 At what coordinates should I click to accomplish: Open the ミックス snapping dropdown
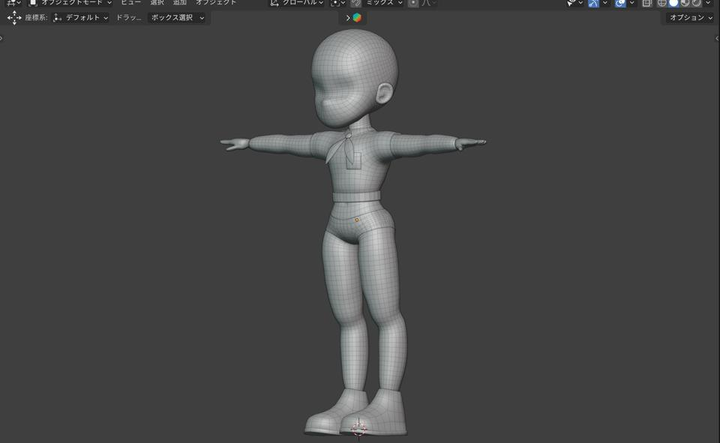(x=384, y=3)
